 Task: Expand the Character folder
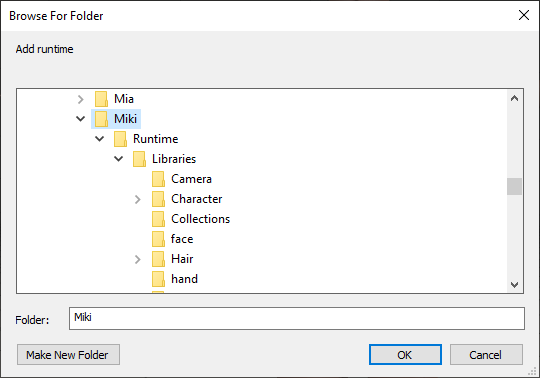pos(138,199)
